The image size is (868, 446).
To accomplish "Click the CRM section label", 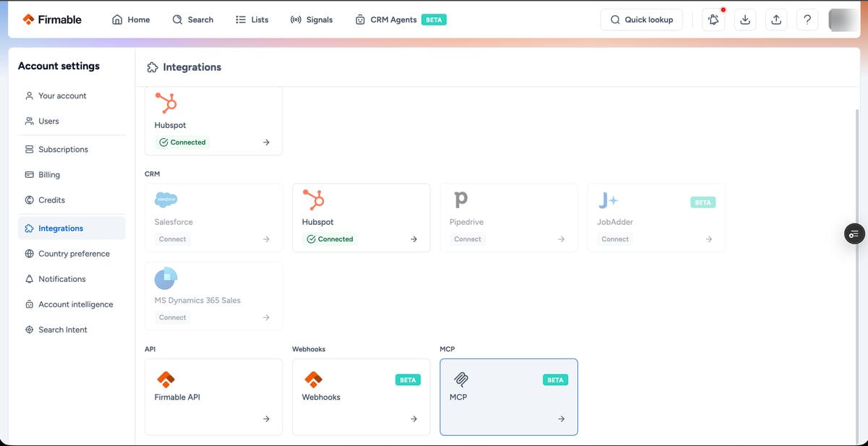I will [x=152, y=174].
